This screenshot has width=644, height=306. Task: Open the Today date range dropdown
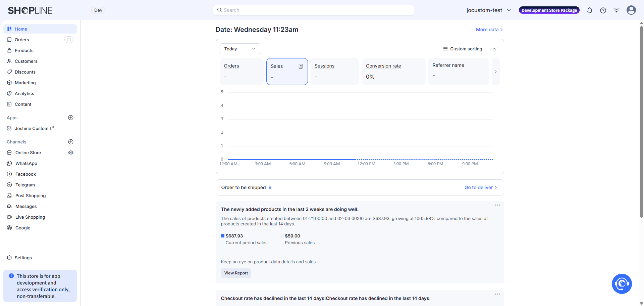coord(240,49)
